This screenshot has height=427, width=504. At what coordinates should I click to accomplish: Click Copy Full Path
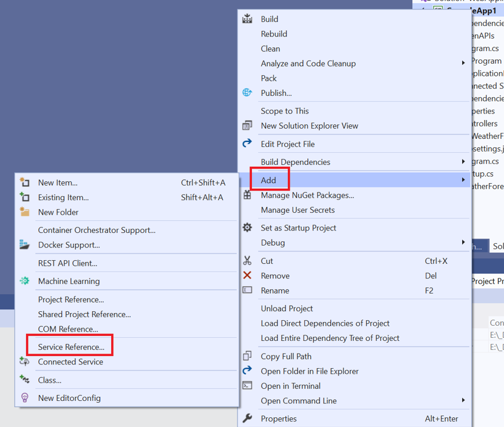click(x=285, y=356)
